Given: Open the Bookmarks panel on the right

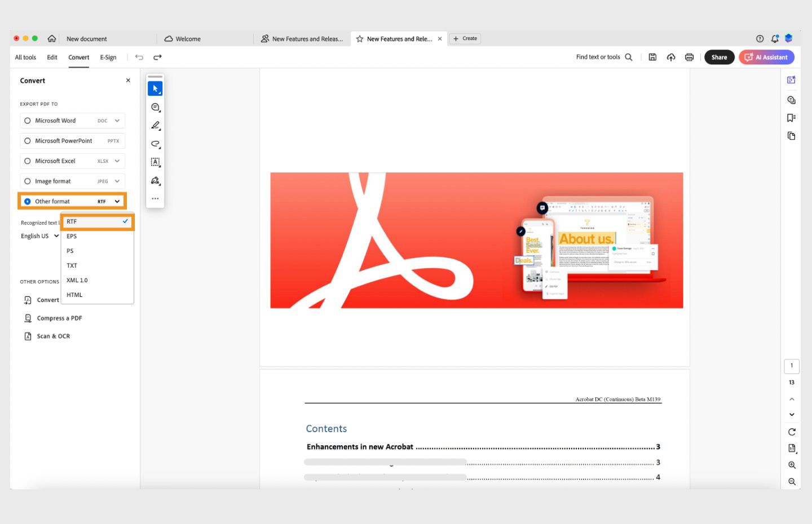Looking at the screenshot, I should [791, 117].
